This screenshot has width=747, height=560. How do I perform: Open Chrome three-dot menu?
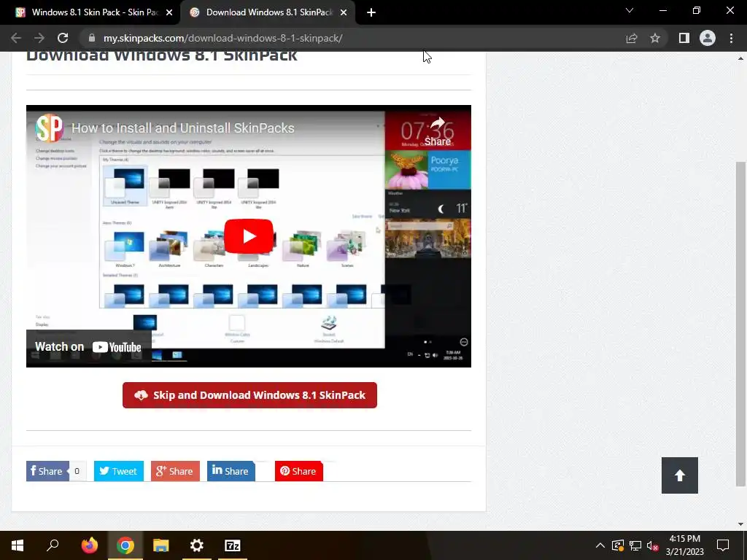click(731, 38)
